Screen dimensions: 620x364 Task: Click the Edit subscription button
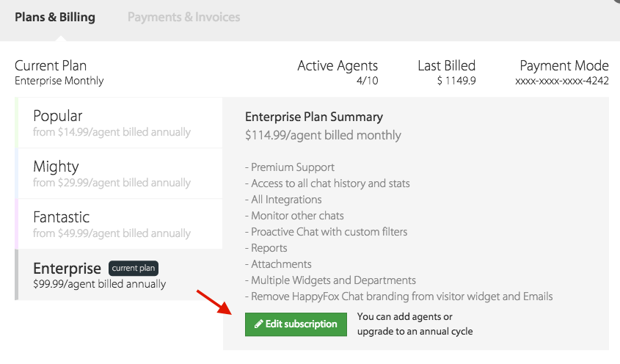pos(296,324)
